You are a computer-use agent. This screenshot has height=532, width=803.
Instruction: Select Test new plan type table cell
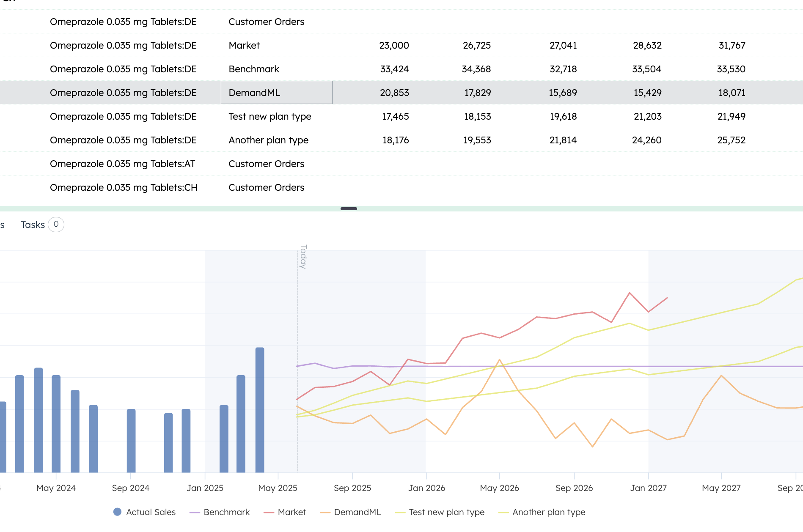[x=269, y=116]
